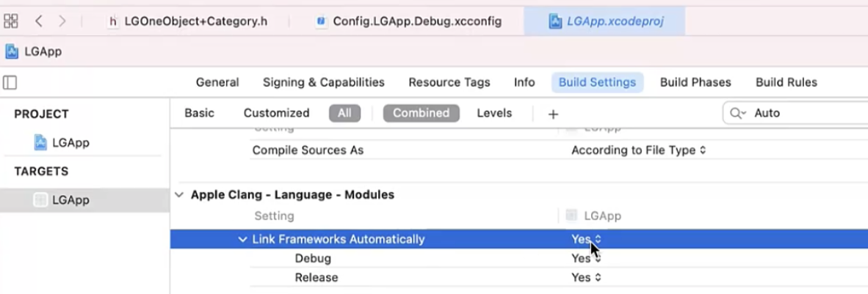Collapse Link Frameworks Automatically row
Image resolution: width=868 pixels, height=294 pixels.
[x=242, y=239]
